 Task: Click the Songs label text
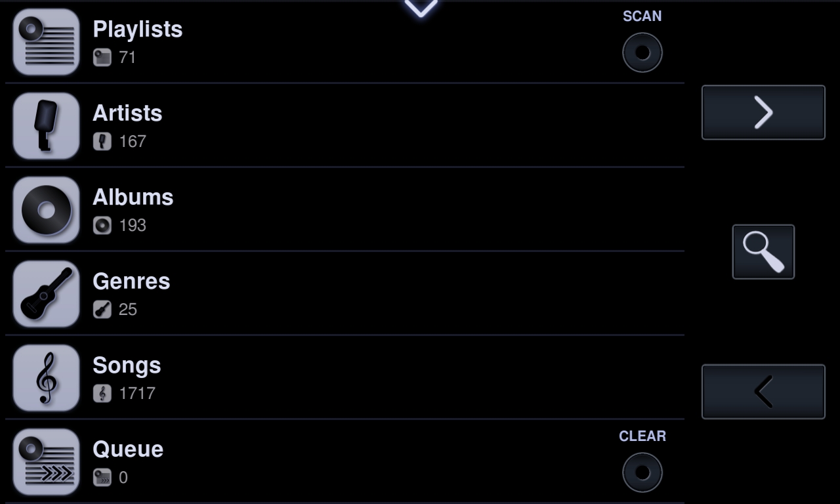point(127,366)
